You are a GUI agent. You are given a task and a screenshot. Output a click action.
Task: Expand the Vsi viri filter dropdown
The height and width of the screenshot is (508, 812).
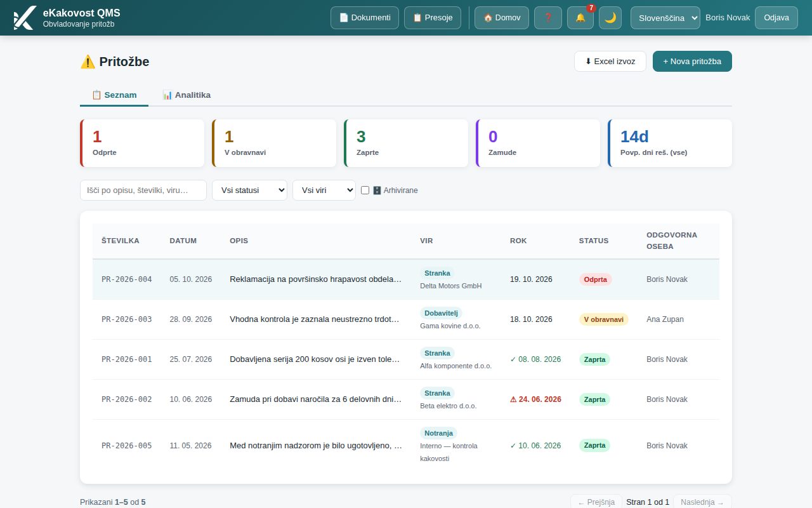[324, 190]
